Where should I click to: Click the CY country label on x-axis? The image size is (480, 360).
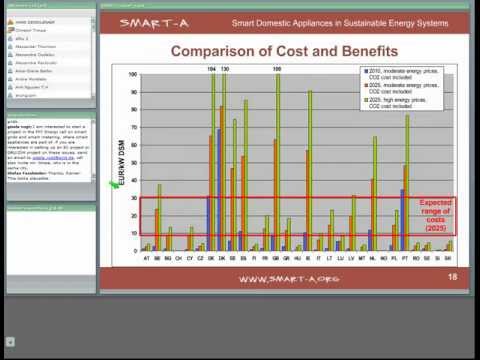click(x=190, y=258)
